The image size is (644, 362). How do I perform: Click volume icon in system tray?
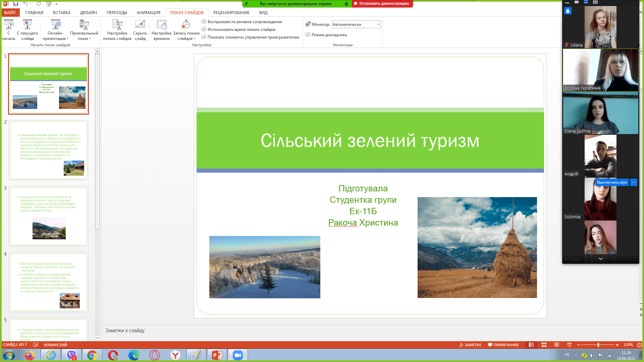click(x=592, y=356)
